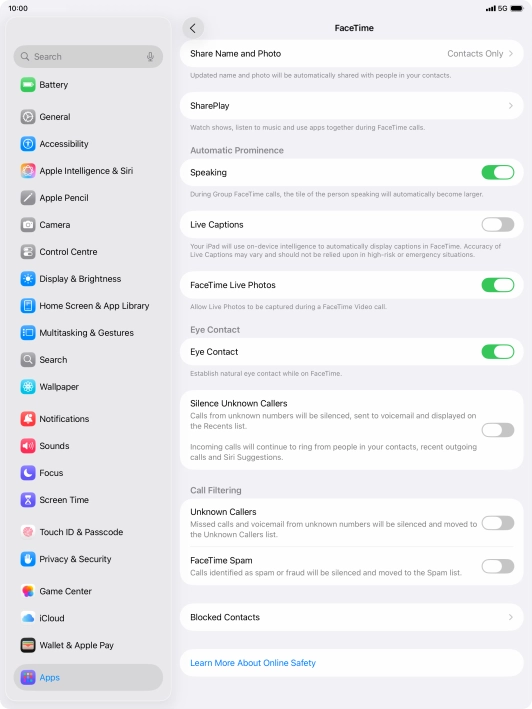This screenshot has width=532, height=709.
Task: Tap the Screen Time hourglass icon
Action: click(x=28, y=500)
